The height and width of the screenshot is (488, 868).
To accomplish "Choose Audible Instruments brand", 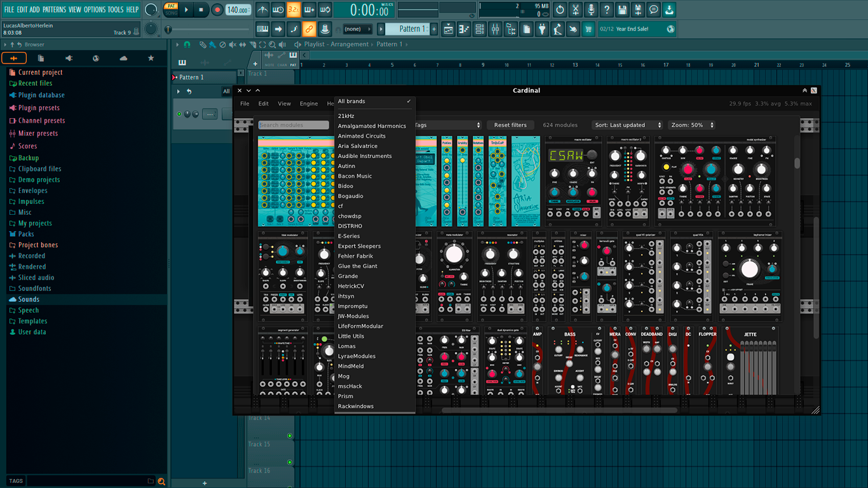I will [x=375, y=156].
